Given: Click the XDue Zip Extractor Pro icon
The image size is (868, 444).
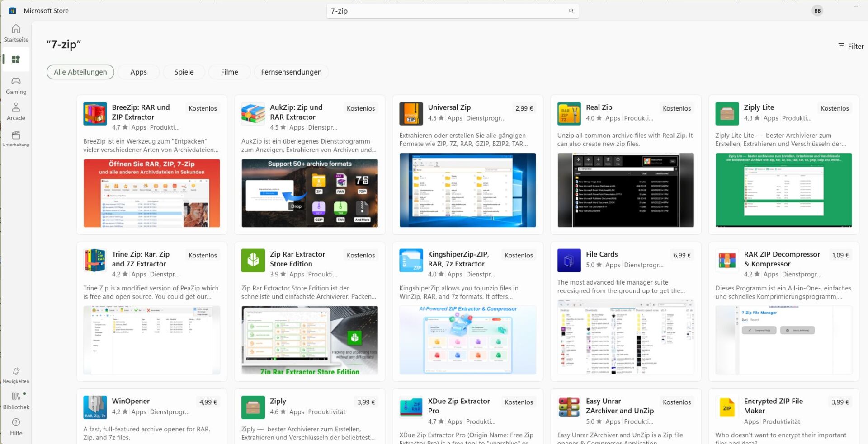Looking at the screenshot, I should click(411, 407).
